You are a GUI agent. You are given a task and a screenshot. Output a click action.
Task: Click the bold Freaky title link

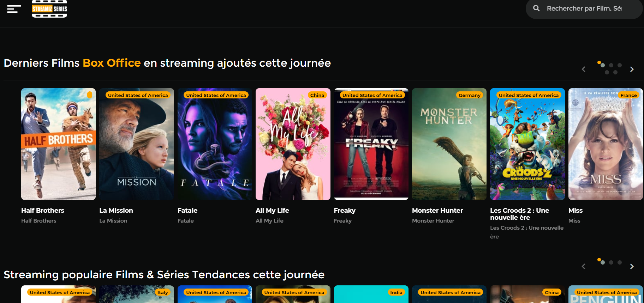pyautogui.click(x=345, y=211)
